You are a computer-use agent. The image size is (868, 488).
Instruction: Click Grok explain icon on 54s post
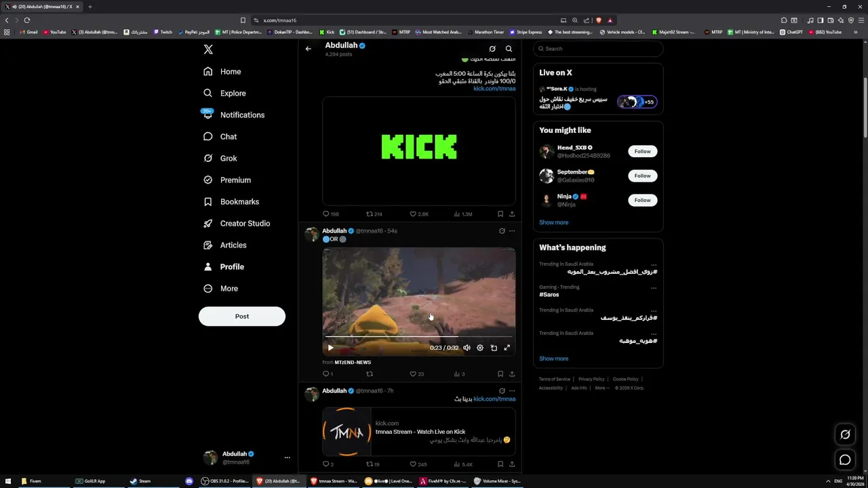click(502, 231)
